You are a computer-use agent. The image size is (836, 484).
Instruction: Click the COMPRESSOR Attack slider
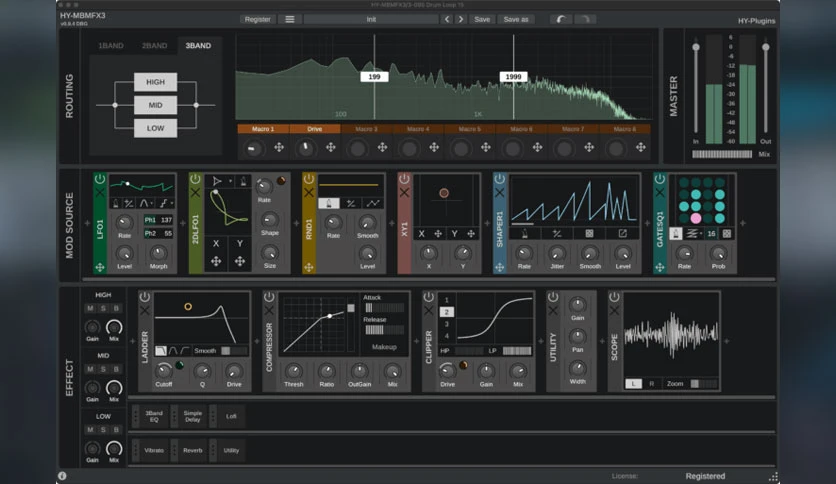point(384,308)
